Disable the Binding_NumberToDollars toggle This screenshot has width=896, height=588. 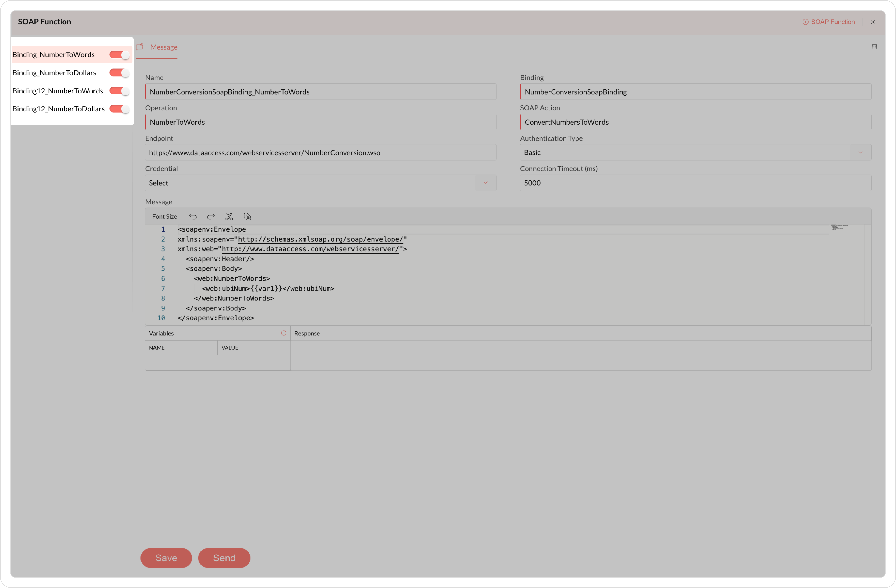pyautogui.click(x=119, y=73)
